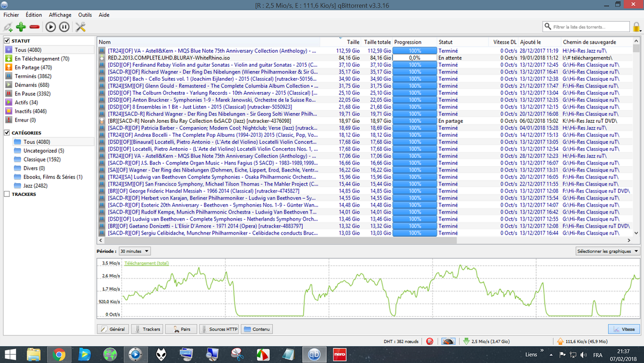Viewport: 644px width, 363px height.
Task: Uncheck the STATUT checkbox
Action: (7, 41)
